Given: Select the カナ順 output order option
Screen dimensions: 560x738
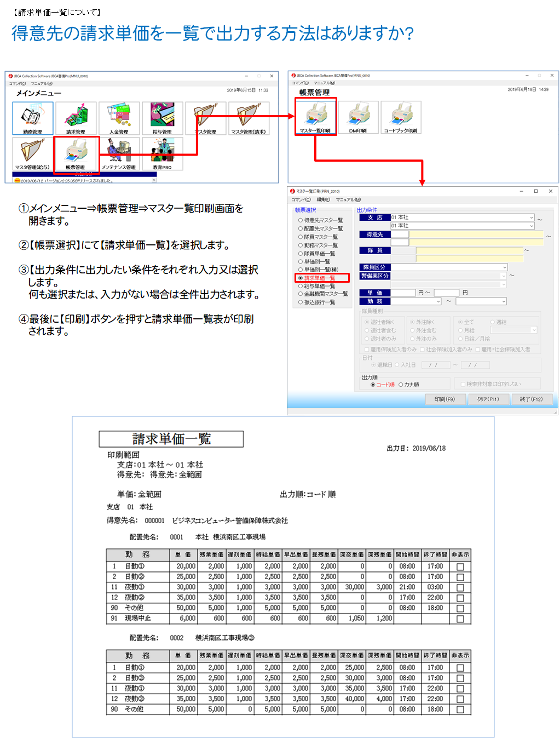Looking at the screenshot, I should (401, 385).
